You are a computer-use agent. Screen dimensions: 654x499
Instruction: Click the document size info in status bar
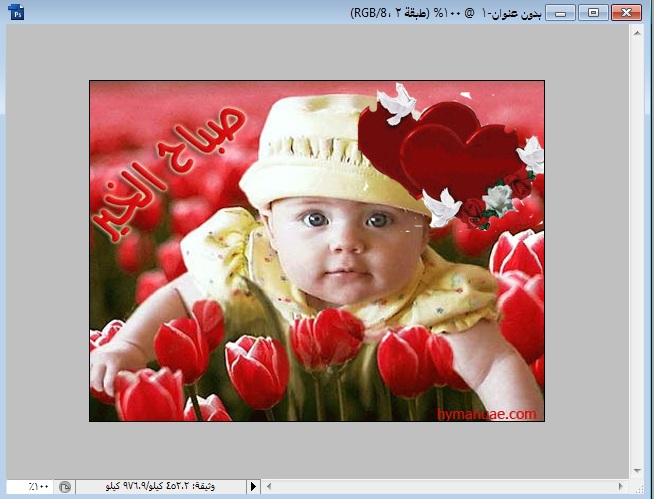coord(160,486)
